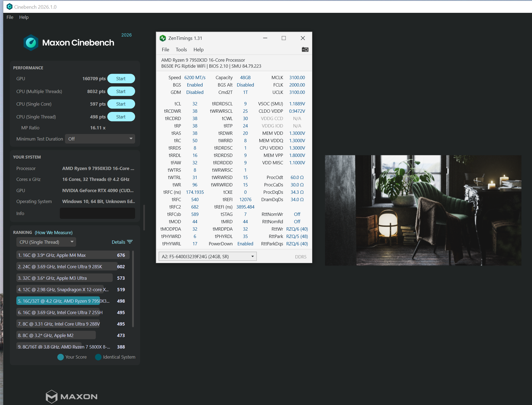
Task: Open the Minimum Test Duration dropdown
Action: pos(100,139)
